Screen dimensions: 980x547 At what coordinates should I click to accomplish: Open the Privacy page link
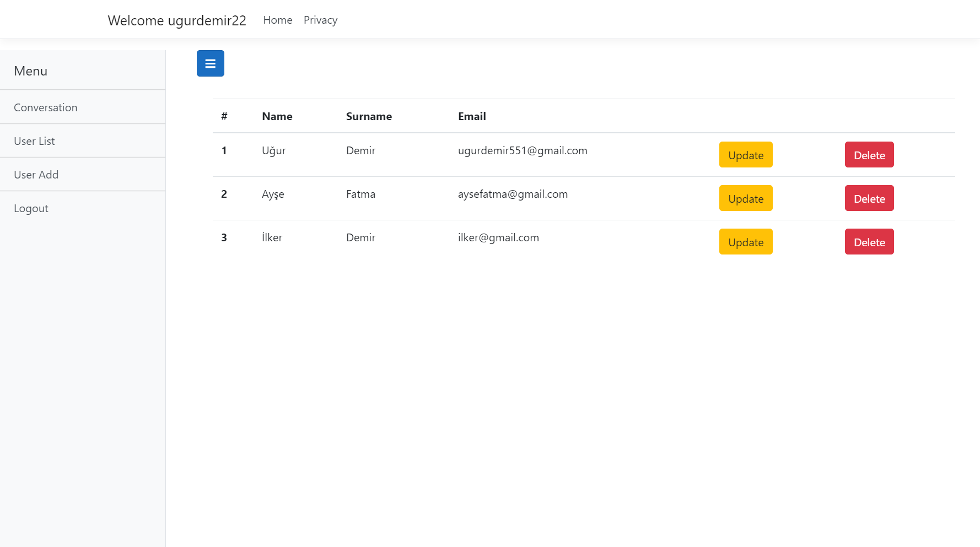pyautogui.click(x=320, y=20)
